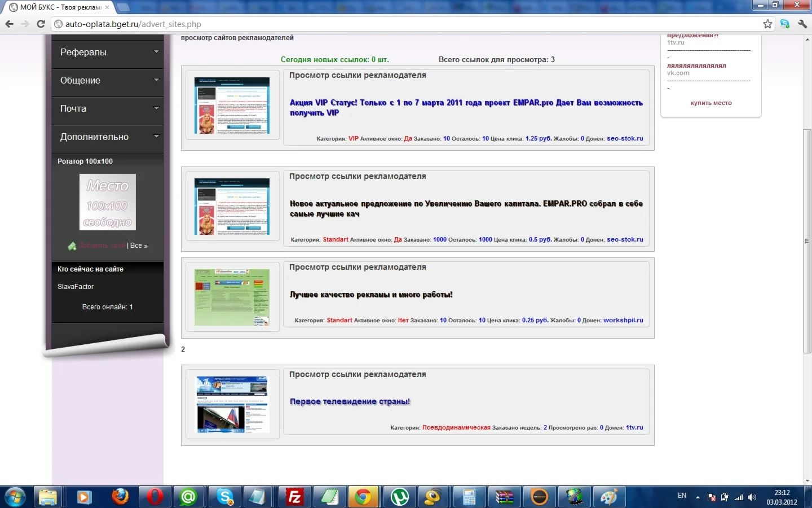Open the Первое телевидение site thumbnail

[x=232, y=404]
